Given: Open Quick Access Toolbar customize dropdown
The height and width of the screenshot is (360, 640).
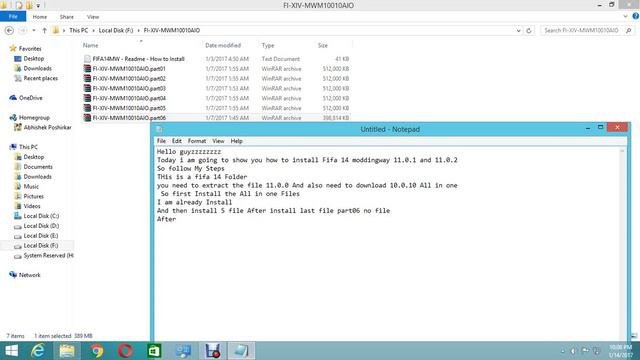Looking at the screenshot, I should tap(38, 6).
